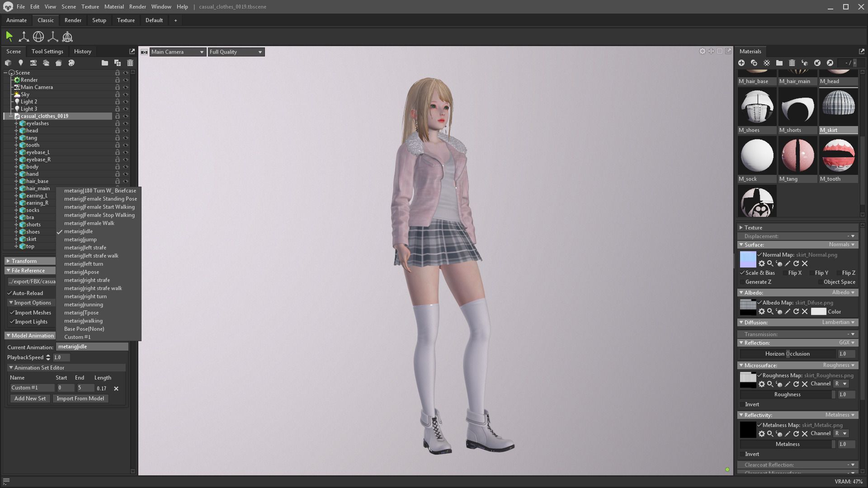This screenshot has width=868, height=488.
Task: Open Main Camera dropdown
Action: (x=177, y=52)
